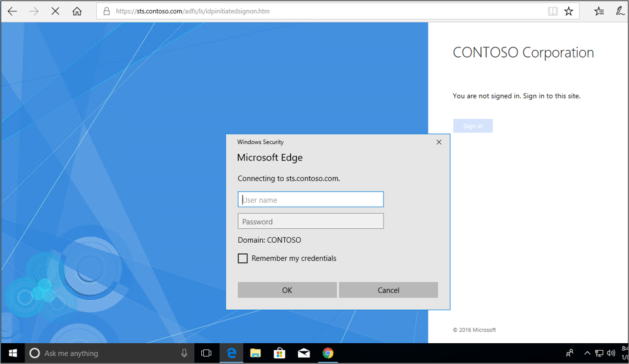Open the Windows Store taskbar icon
The image size is (629, 364).
point(280,353)
